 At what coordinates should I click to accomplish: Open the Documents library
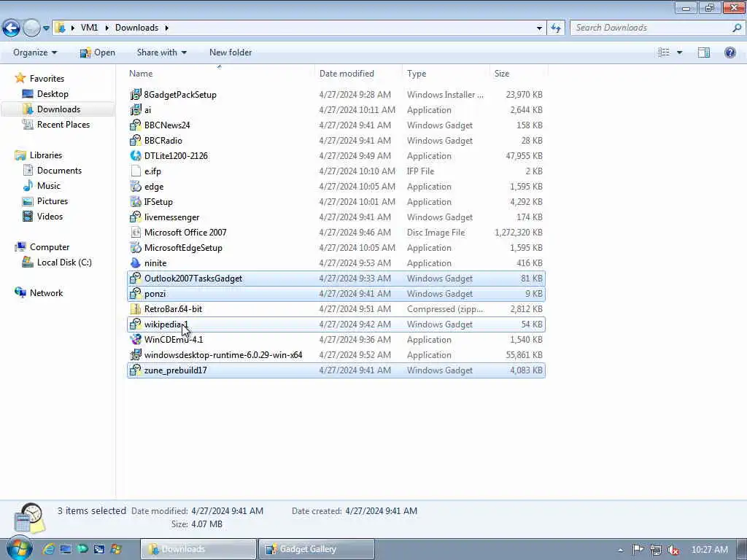coord(59,170)
